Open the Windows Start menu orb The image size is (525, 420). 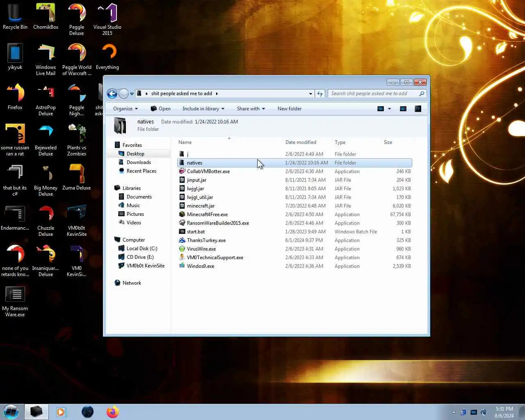coord(11,412)
